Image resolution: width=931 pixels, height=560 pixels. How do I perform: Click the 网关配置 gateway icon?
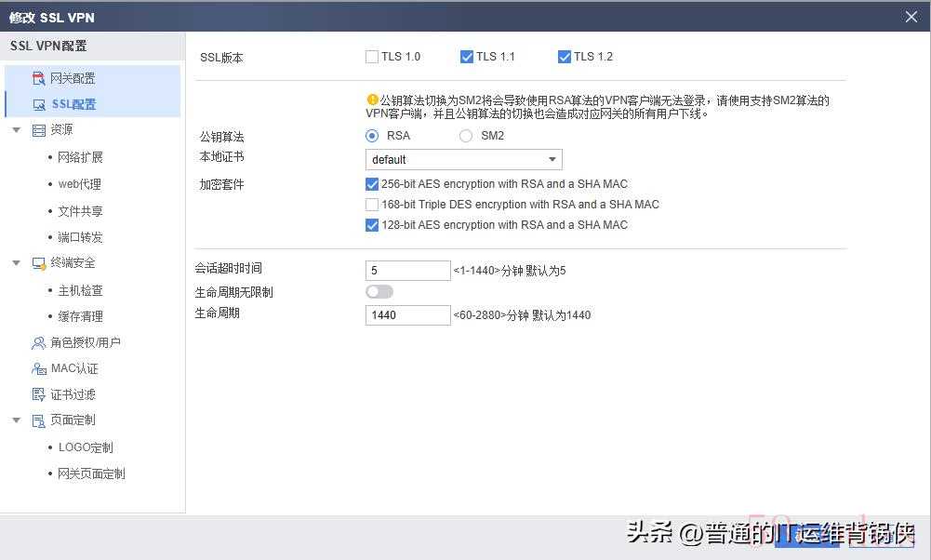[38, 78]
